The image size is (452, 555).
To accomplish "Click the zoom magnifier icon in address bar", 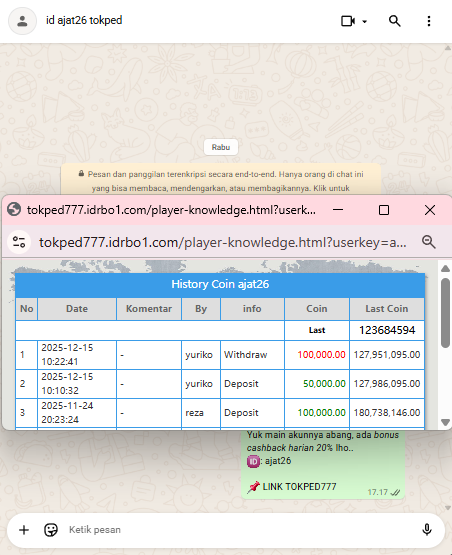I will [x=428, y=242].
